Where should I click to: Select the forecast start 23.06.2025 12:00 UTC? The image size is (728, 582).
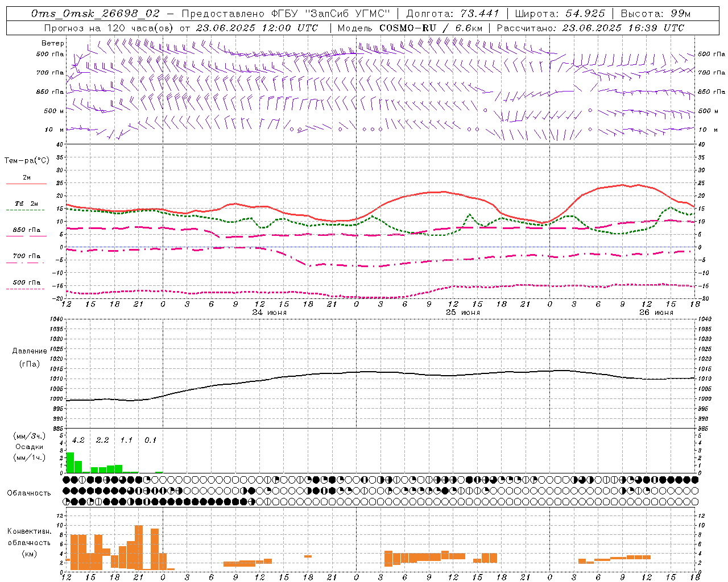(257, 28)
